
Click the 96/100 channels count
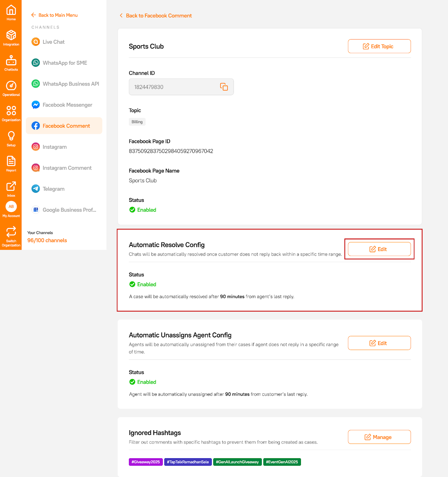point(47,240)
